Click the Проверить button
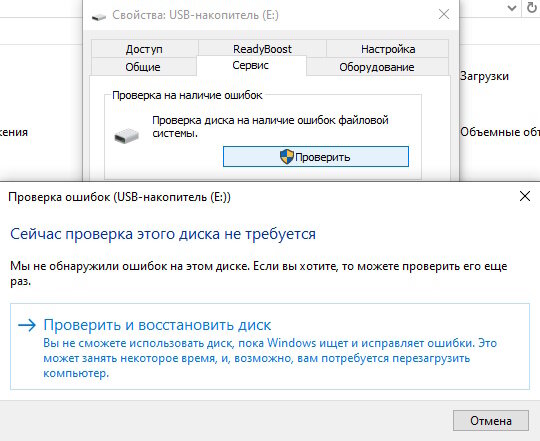 click(316, 157)
